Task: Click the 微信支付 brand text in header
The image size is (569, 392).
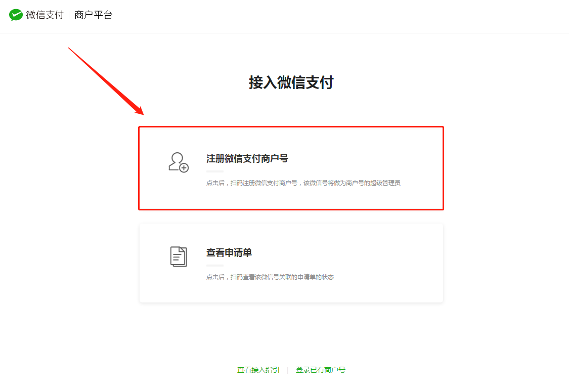Action: tap(45, 15)
